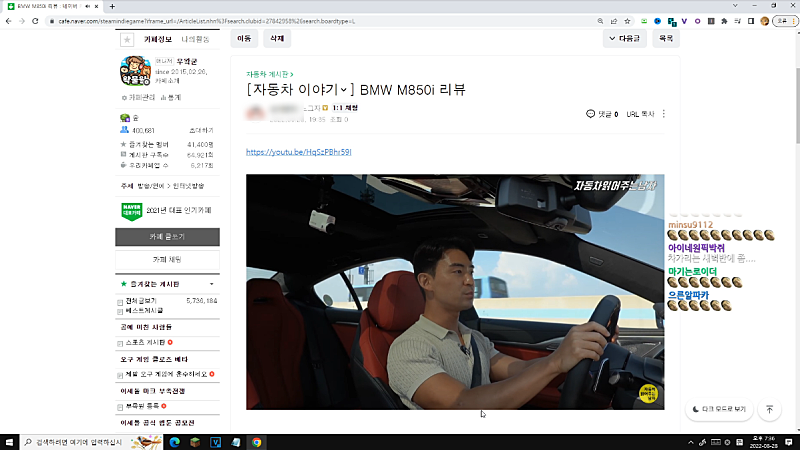This screenshot has width=800, height=450.
Task: Click the cafe favorite star icon
Action: (x=126, y=39)
